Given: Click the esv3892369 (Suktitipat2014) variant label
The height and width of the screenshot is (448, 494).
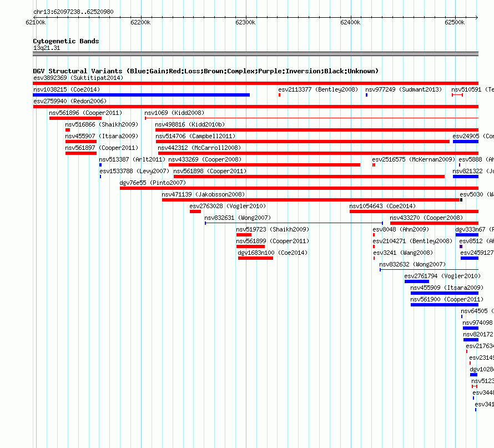Looking at the screenshot, I should click(x=78, y=78).
